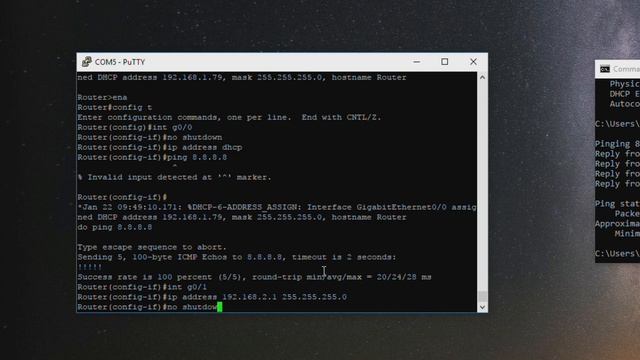Click the Command Prompt icon in background window
Image resolution: width=640 pixels, height=360 pixels.
coord(604,69)
